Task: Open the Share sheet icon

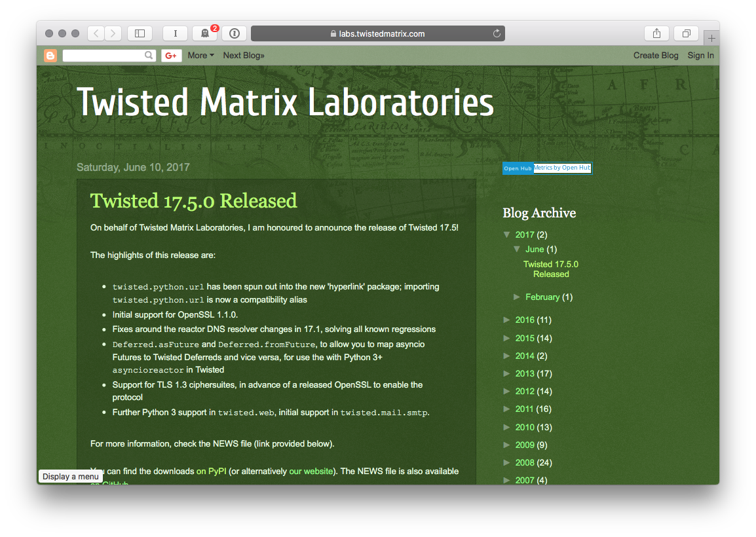Action: pos(656,33)
